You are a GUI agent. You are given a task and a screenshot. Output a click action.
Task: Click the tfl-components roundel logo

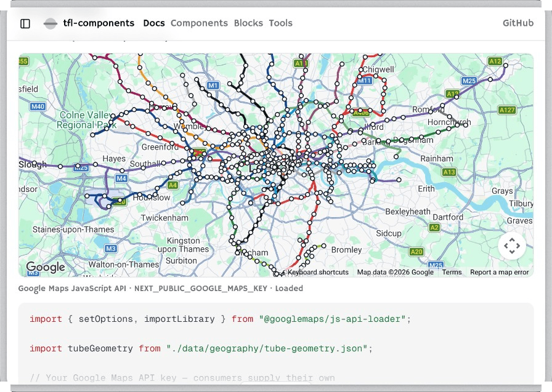(x=51, y=23)
